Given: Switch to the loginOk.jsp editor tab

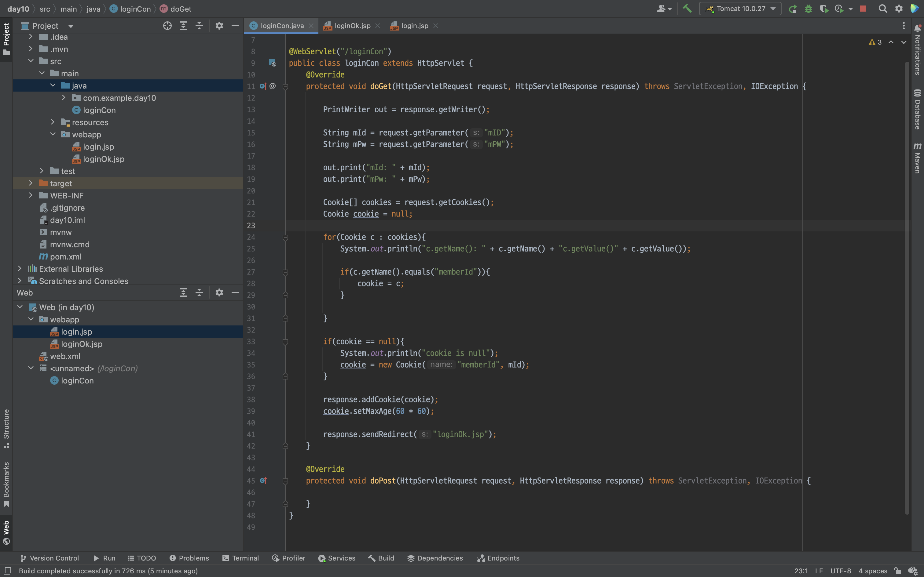Looking at the screenshot, I should click(x=352, y=26).
